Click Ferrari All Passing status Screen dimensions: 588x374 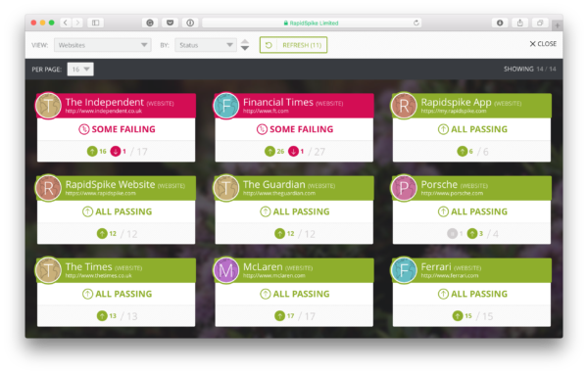(x=472, y=294)
